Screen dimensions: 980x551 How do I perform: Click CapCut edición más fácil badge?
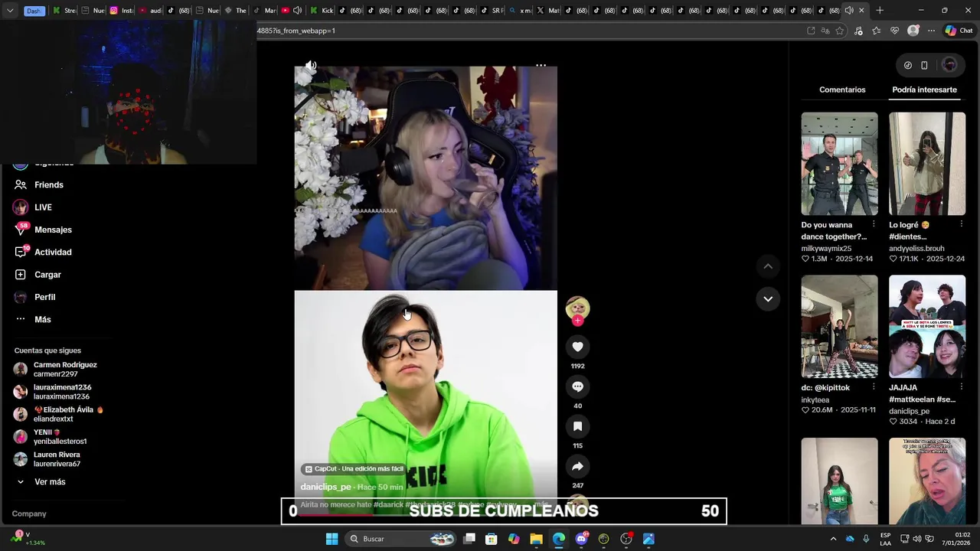(354, 469)
